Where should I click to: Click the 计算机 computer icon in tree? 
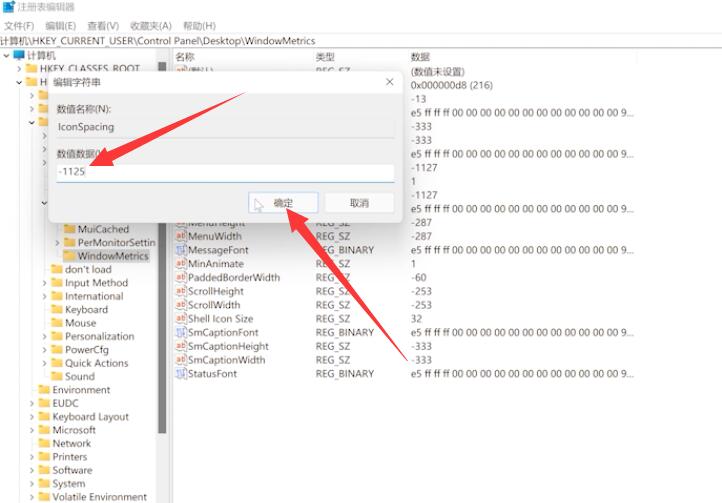coord(19,55)
